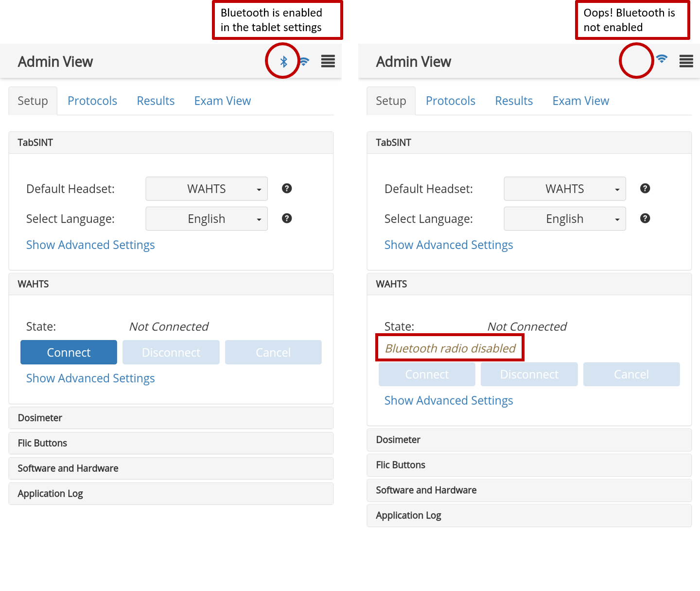
Task: Open the English language dropdown in right panel
Action: [x=564, y=219]
